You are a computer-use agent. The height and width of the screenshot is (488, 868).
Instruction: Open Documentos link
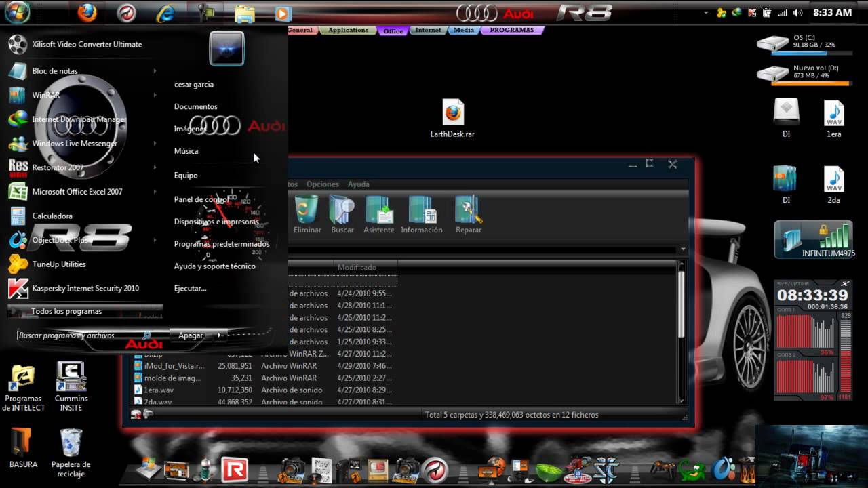coord(196,106)
